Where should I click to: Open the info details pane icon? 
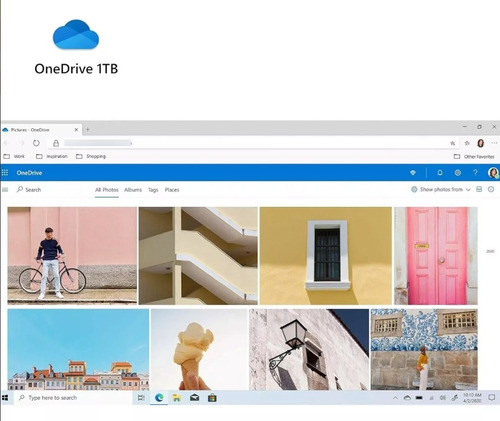(x=491, y=189)
